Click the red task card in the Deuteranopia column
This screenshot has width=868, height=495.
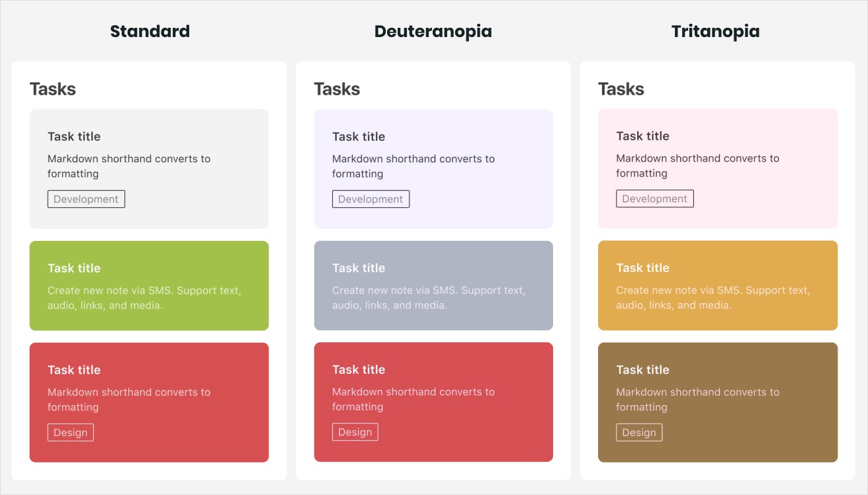pos(433,402)
